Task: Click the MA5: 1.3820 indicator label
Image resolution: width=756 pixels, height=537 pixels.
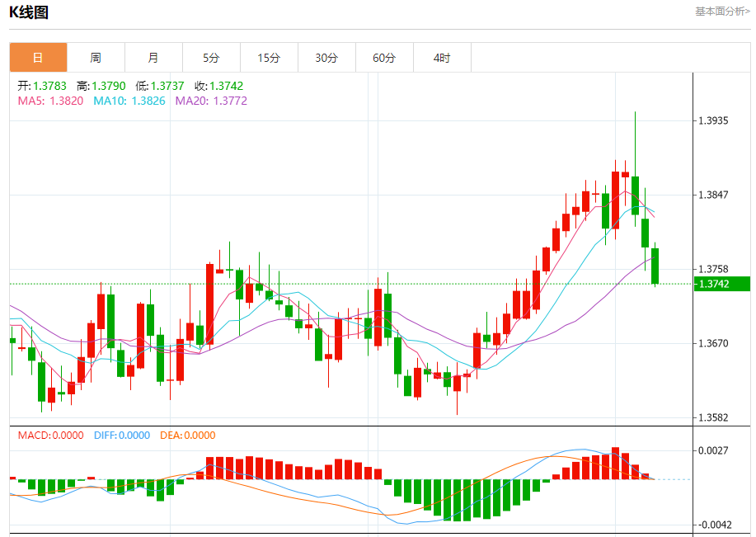Action: (50, 101)
